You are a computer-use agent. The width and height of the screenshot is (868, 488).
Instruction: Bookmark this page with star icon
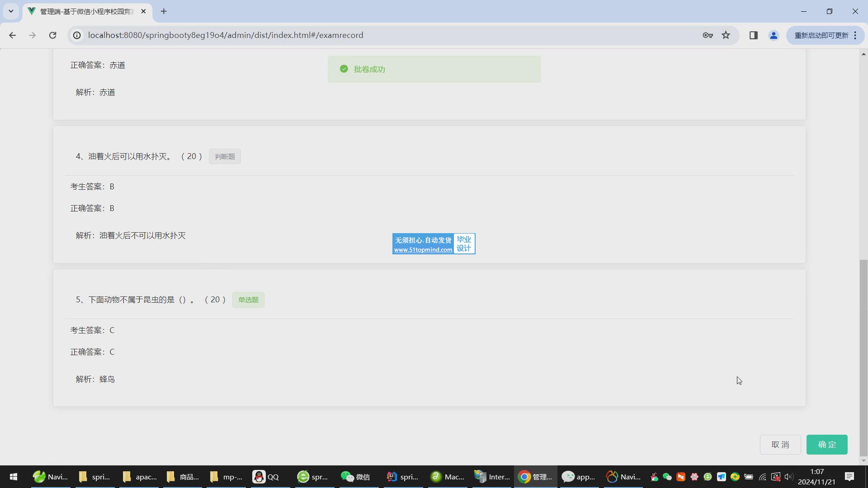[726, 35]
